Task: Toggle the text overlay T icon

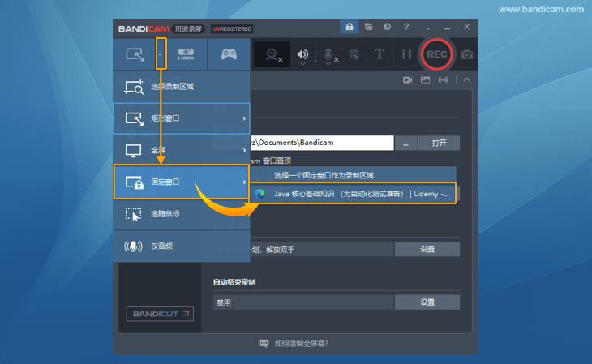Action: pyautogui.click(x=379, y=54)
